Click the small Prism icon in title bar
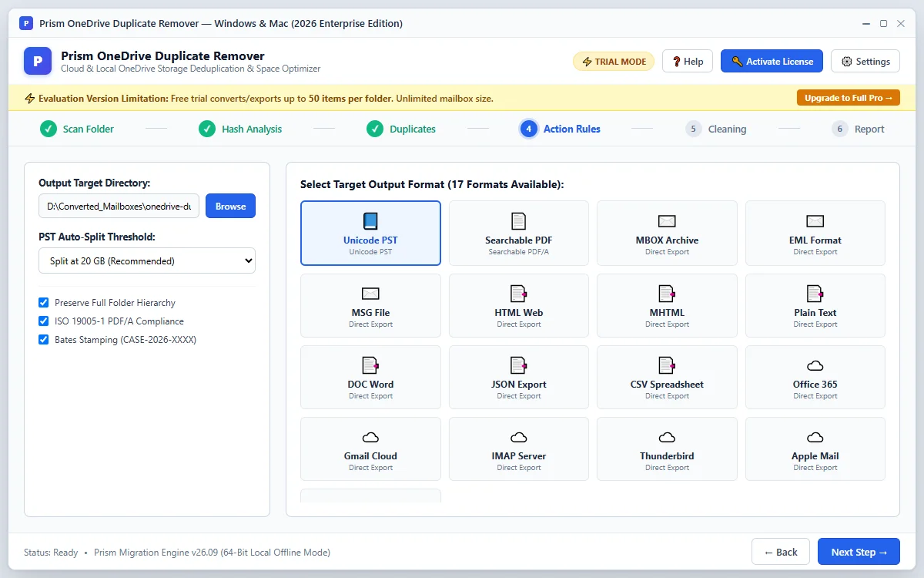 [x=26, y=23]
